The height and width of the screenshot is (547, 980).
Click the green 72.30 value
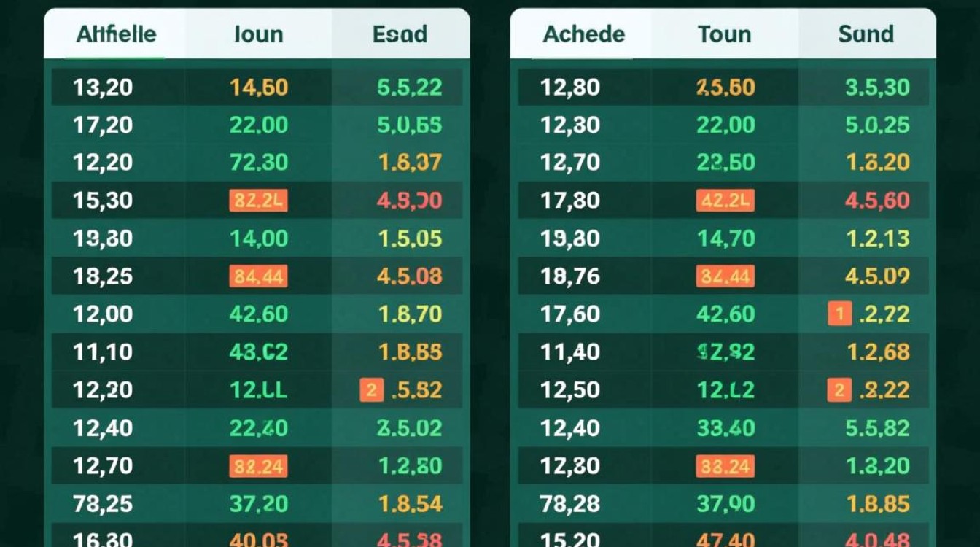258,163
